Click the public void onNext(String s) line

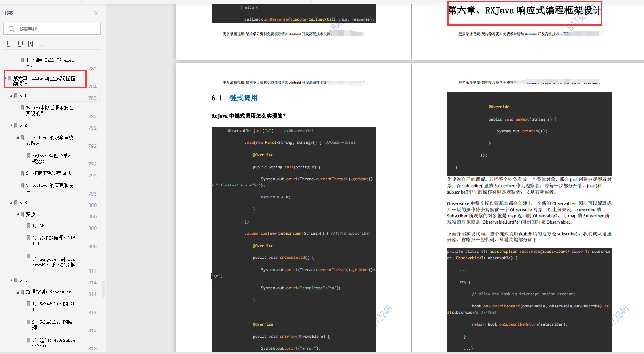[522, 119]
